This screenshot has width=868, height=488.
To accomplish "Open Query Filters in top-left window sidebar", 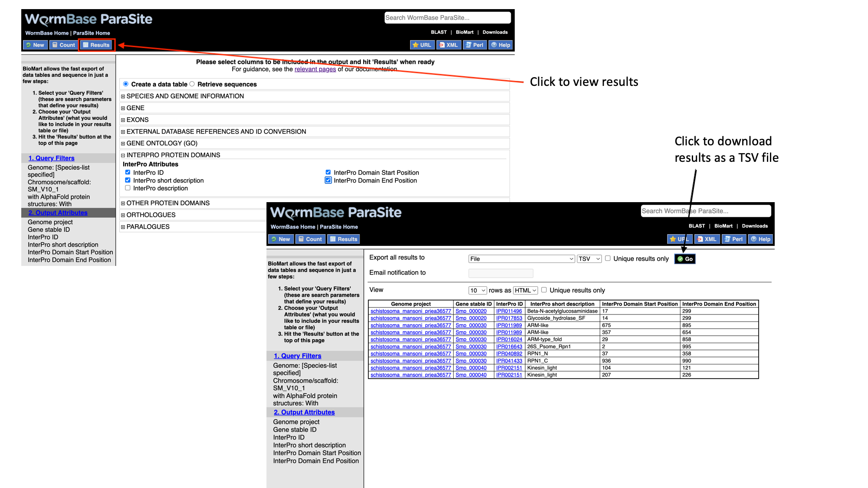I will coord(51,158).
